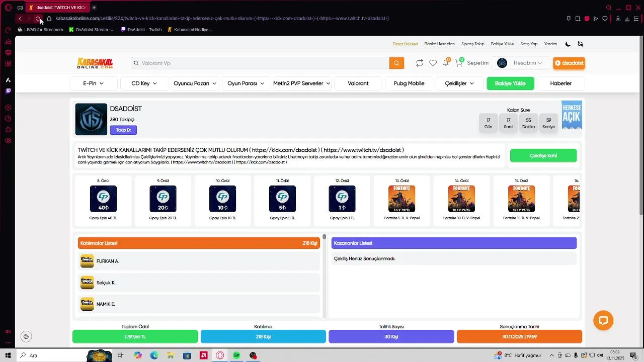Expand the CD Key dropdown
The image size is (644, 362).
tap(144, 83)
